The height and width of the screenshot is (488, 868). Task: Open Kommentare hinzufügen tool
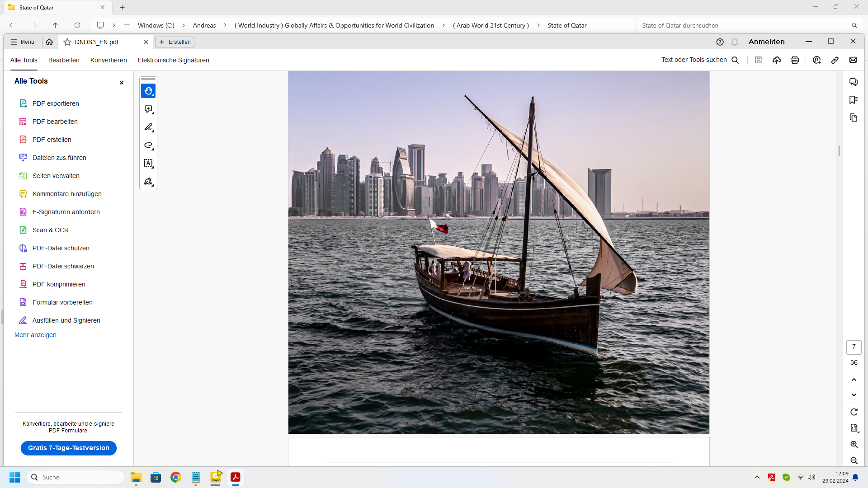pyautogui.click(x=66, y=194)
